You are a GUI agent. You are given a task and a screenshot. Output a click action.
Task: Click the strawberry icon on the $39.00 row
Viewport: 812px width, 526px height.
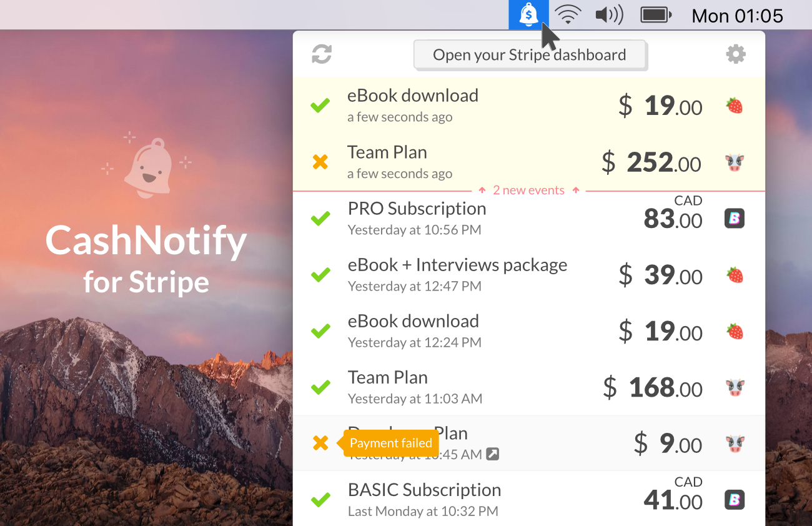pos(735,275)
